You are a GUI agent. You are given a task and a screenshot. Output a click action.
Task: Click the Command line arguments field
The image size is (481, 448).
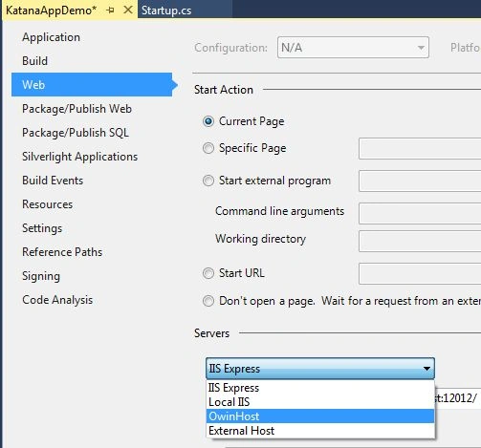(420, 213)
